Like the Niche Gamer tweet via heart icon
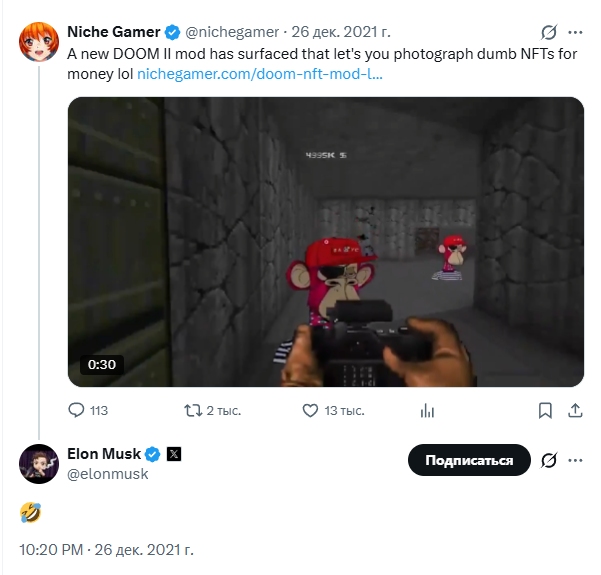Screen dimensions: 601x575 (310, 410)
